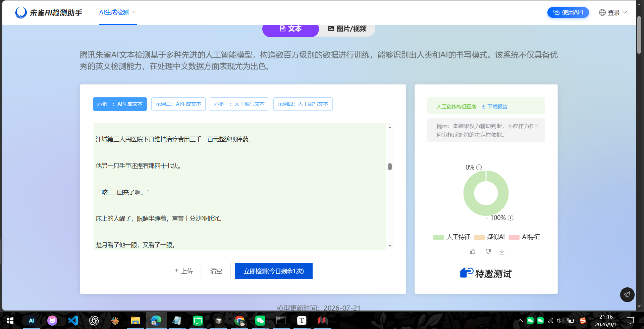This screenshot has width=644, height=329.
Task: Select 示例四：人工编写文本
Action: coord(303,104)
